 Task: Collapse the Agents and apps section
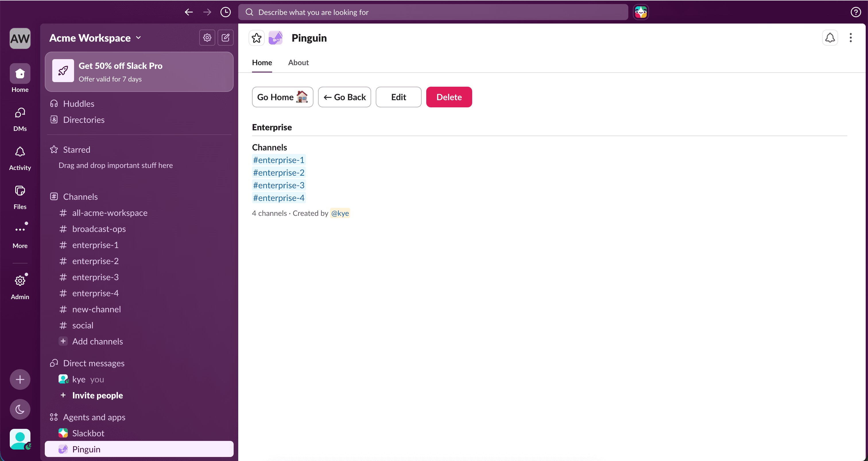[x=94, y=417]
